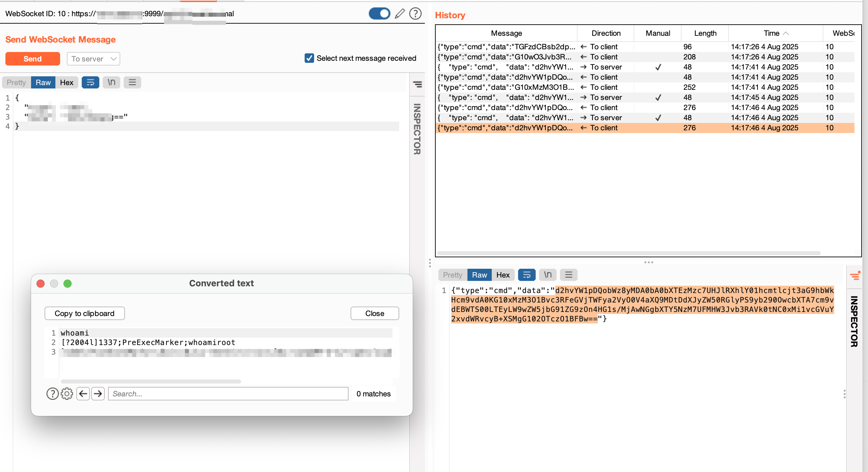Toggle Select next message received checkbox
Viewport: 868px width, 472px height.
[309, 58]
